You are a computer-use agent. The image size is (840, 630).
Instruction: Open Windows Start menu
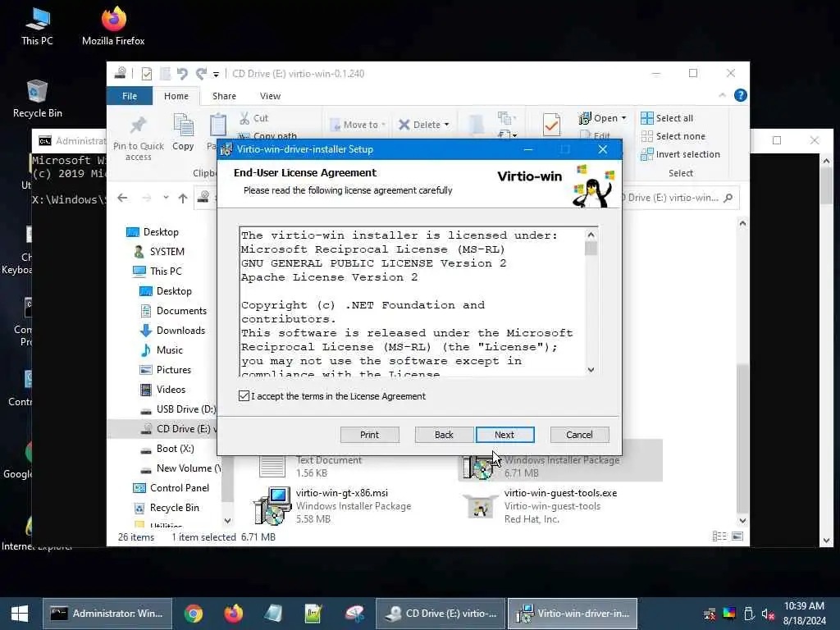point(20,614)
